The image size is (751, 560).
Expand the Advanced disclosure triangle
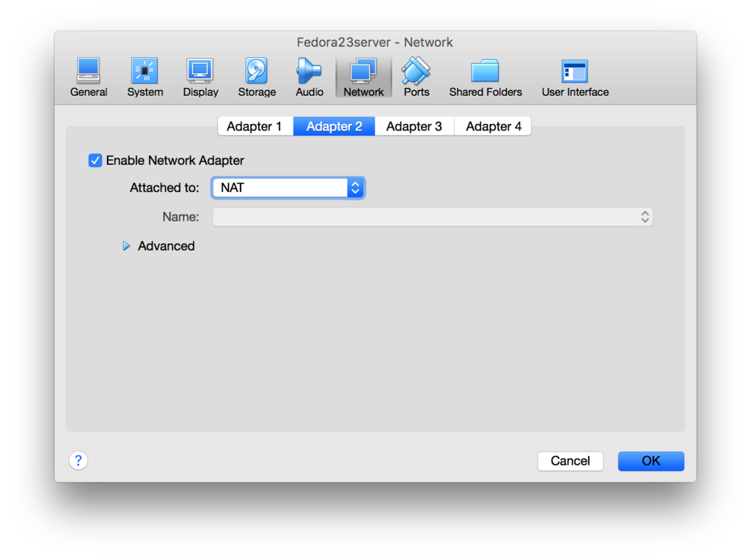[126, 246]
